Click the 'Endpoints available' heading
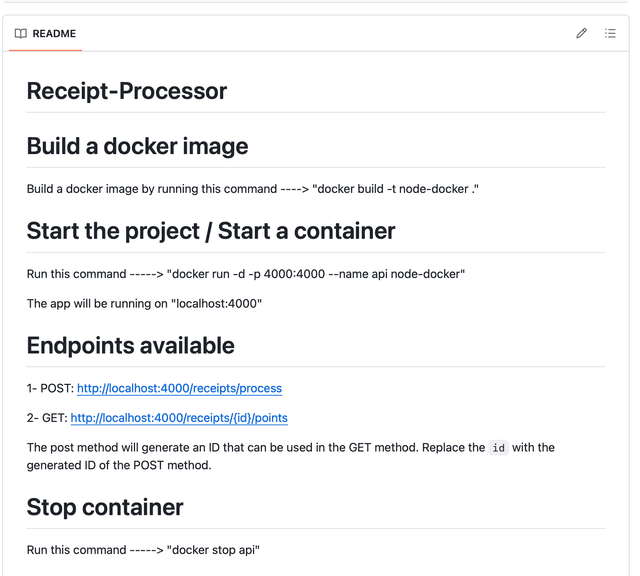This screenshot has height=576, width=640. coord(130,346)
